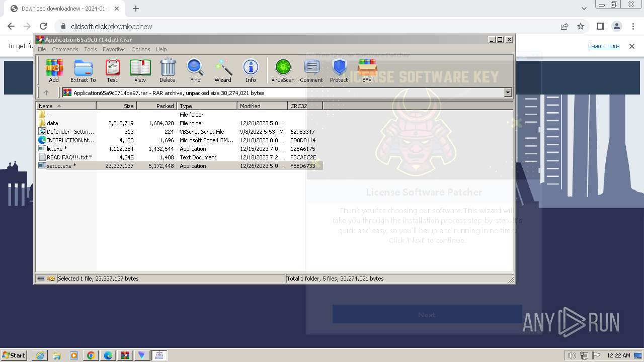Dismiss the Chrome info bar
The height and width of the screenshot is (362, 644).
click(632, 46)
